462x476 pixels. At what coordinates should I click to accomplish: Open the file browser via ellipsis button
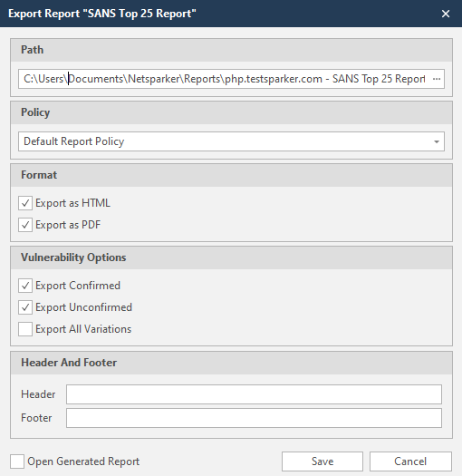tap(437, 79)
